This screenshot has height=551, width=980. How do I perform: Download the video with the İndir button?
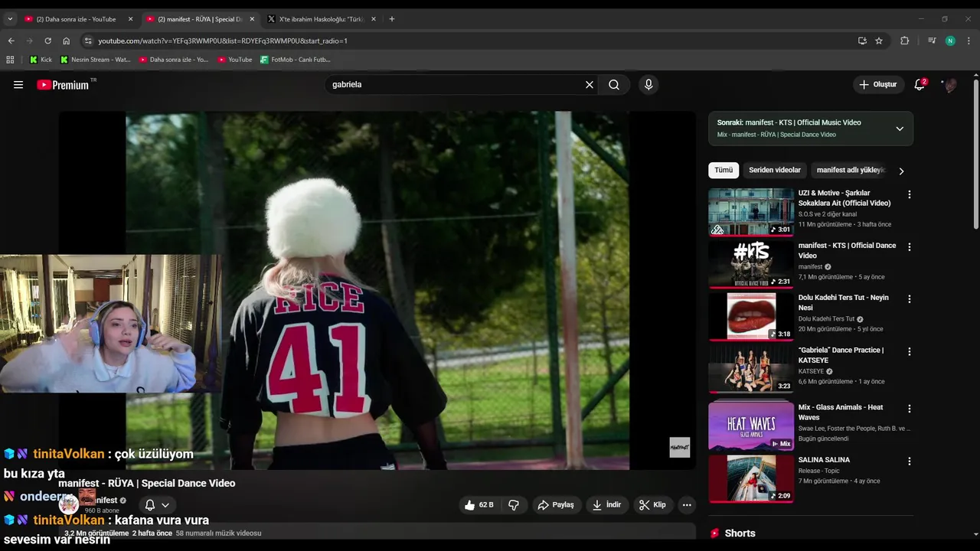coord(607,505)
